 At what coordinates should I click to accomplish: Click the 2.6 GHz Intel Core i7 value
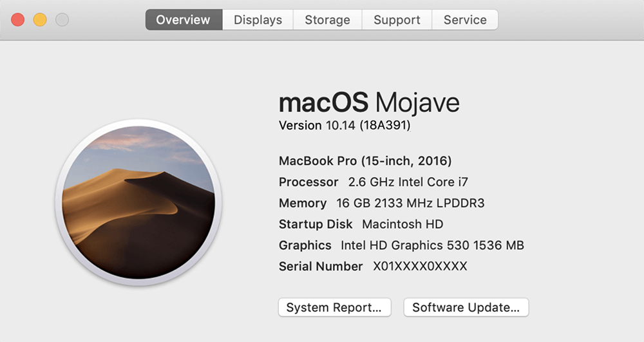click(408, 182)
